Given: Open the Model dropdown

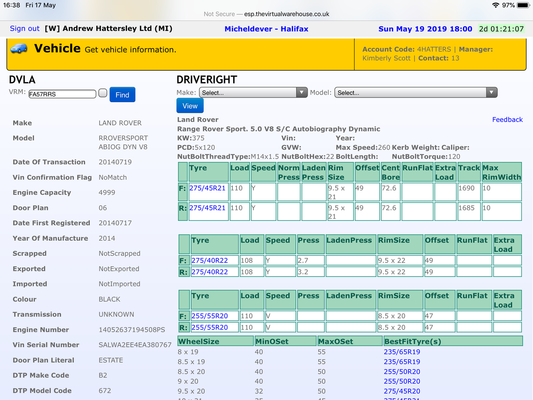Looking at the screenshot, I should coord(416,92).
